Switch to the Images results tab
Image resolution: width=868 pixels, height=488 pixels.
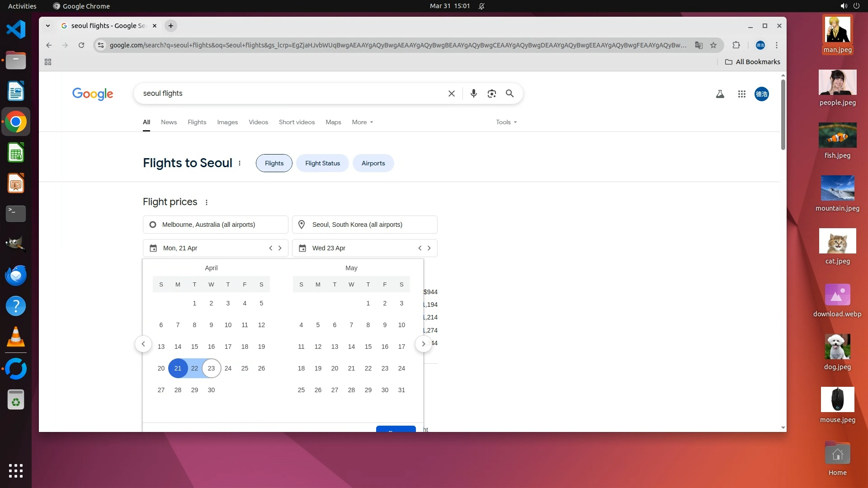[x=227, y=122]
